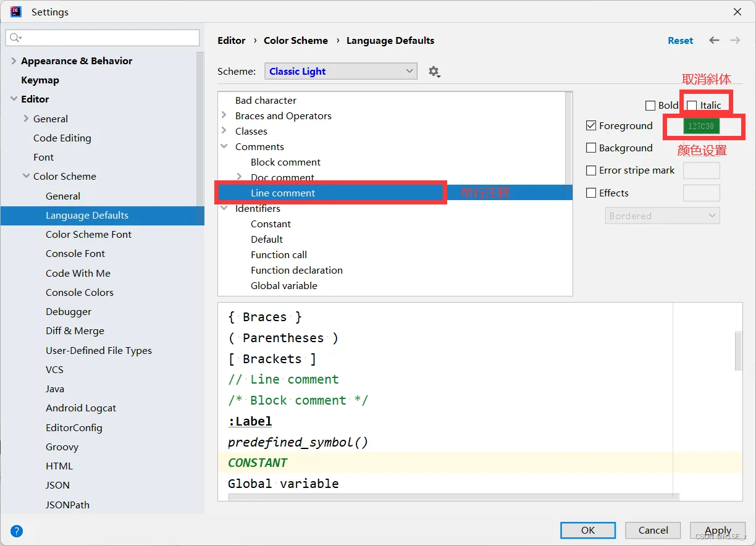Enable the Background checkbox

click(591, 148)
